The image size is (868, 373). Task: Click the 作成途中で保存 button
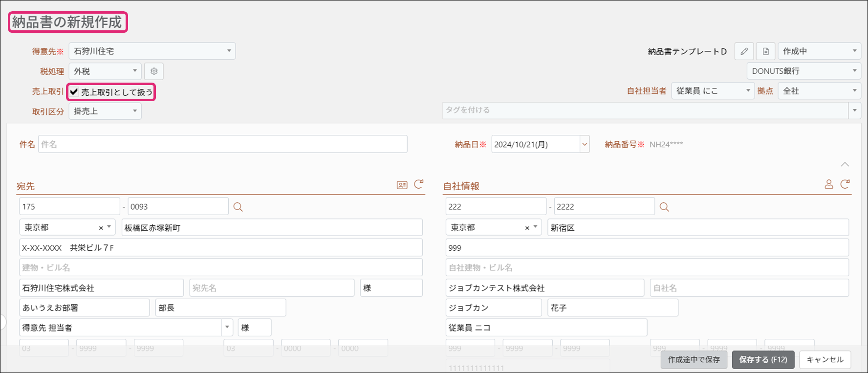(x=694, y=360)
